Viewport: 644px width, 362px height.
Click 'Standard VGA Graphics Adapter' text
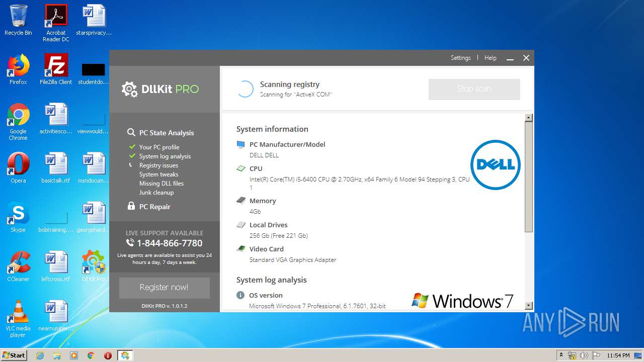point(293,260)
